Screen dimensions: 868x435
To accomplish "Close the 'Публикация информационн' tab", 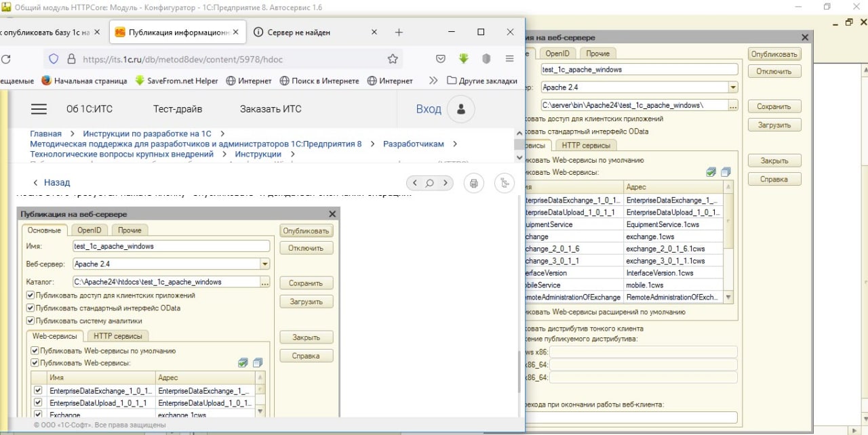I will [235, 32].
